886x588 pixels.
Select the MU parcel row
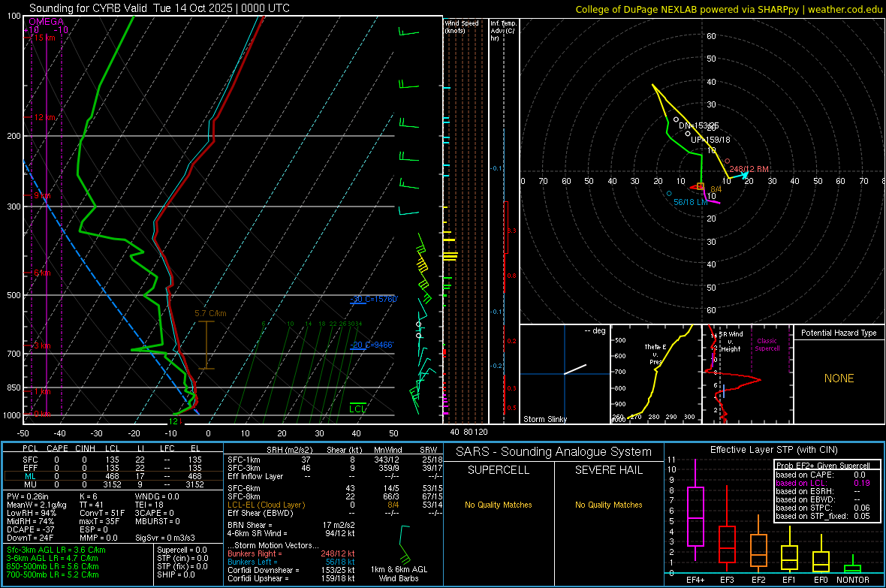pyautogui.click(x=113, y=484)
